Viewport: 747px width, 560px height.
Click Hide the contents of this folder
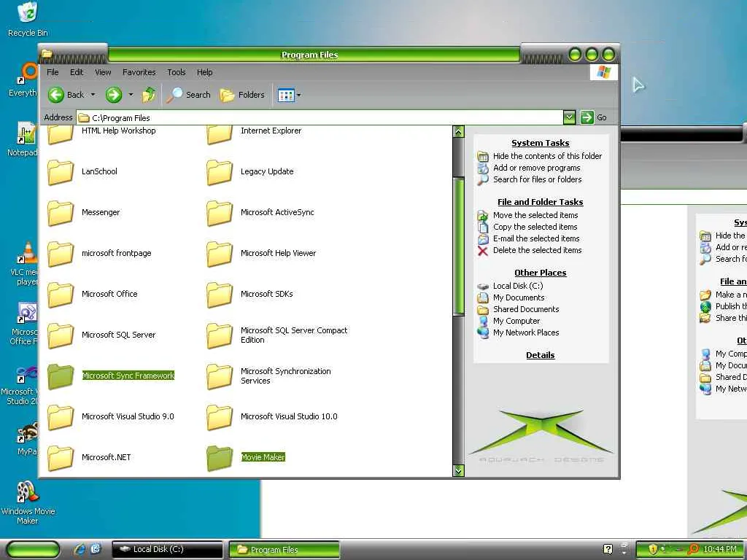pyautogui.click(x=547, y=156)
